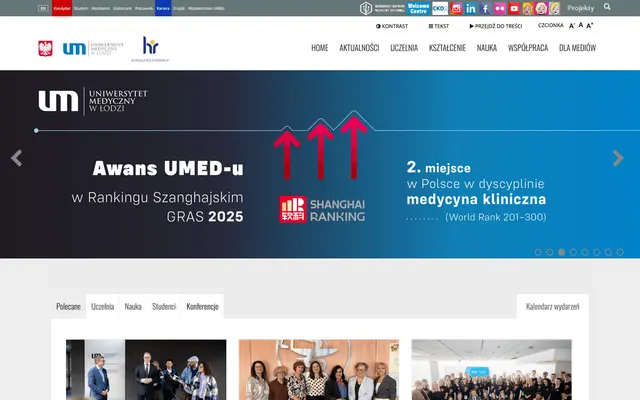Image resolution: width=640 pixels, height=400 pixels.
Task: Click the Doktorant top-bar link
Action: (122, 8)
